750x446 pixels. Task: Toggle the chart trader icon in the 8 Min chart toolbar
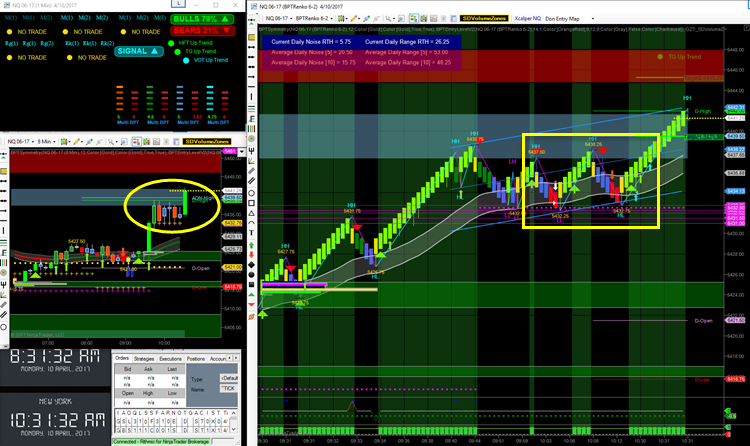136,142
